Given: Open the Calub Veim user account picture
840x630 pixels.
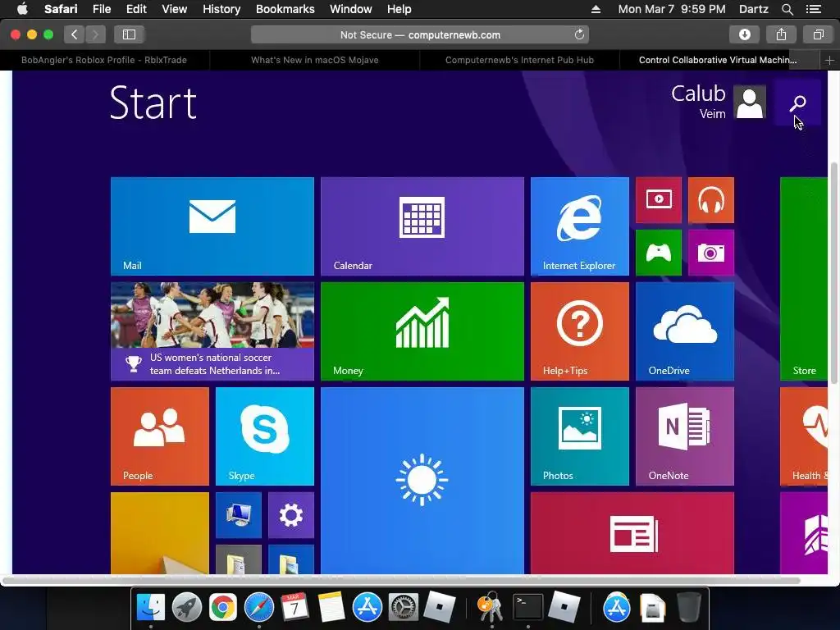Looking at the screenshot, I should coord(750,102).
